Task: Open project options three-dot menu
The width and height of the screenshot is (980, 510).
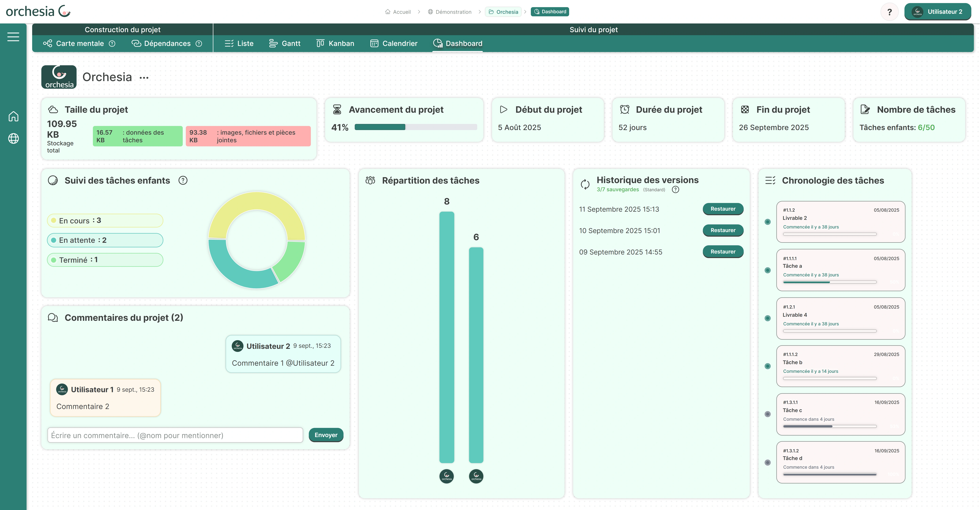Action: (x=144, y=78)
